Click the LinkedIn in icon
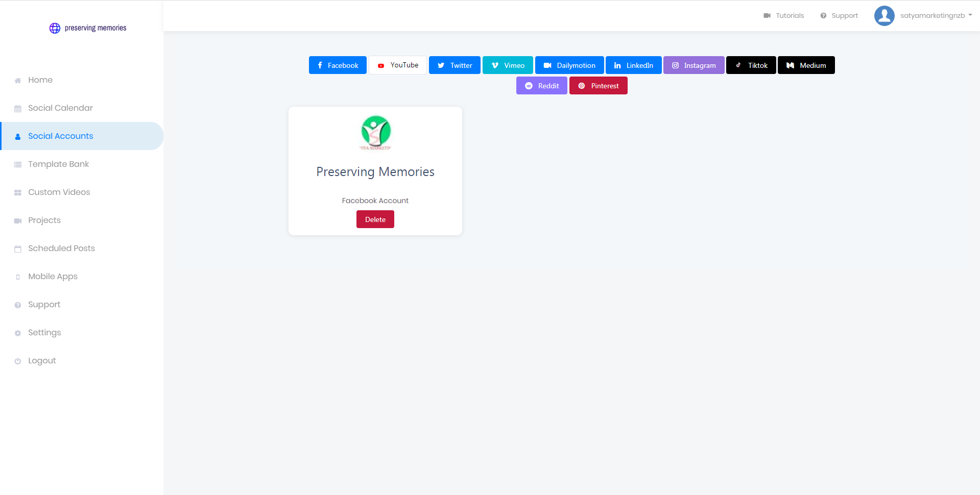This screenshot has height=495, width=980. point(617,65)
